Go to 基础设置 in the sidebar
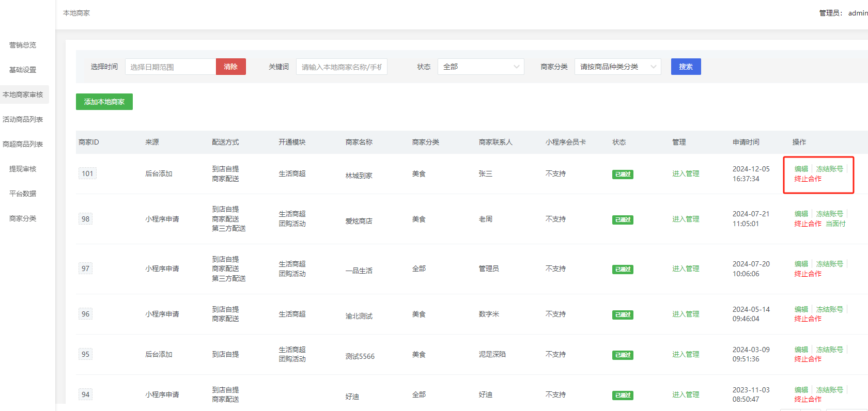This screenshot has width=868, height=411. click(x=23, y=70)
